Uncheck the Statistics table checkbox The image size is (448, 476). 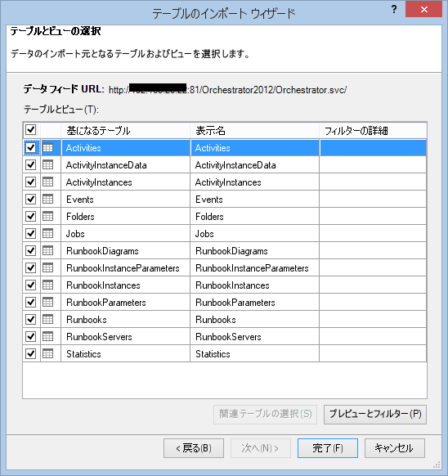point(30,353)
